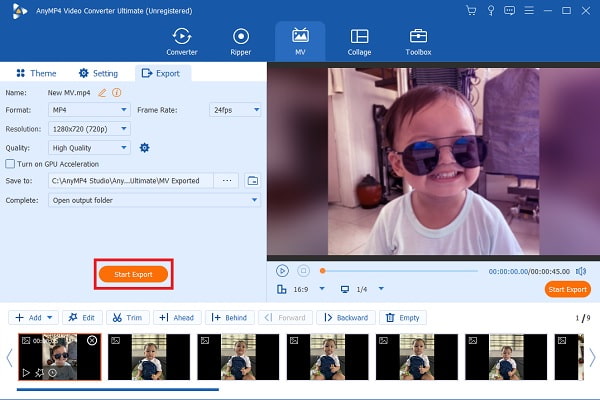Click the open folder icon beside save path
The height and width of the screenshot is (400, 600).
pyautogui.click(x=252, y=181)
